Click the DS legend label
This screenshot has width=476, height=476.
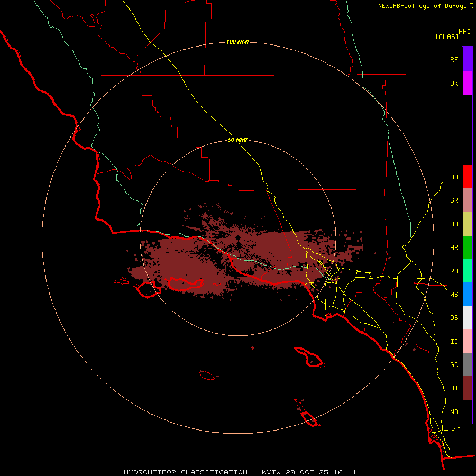tap(454, 318)
